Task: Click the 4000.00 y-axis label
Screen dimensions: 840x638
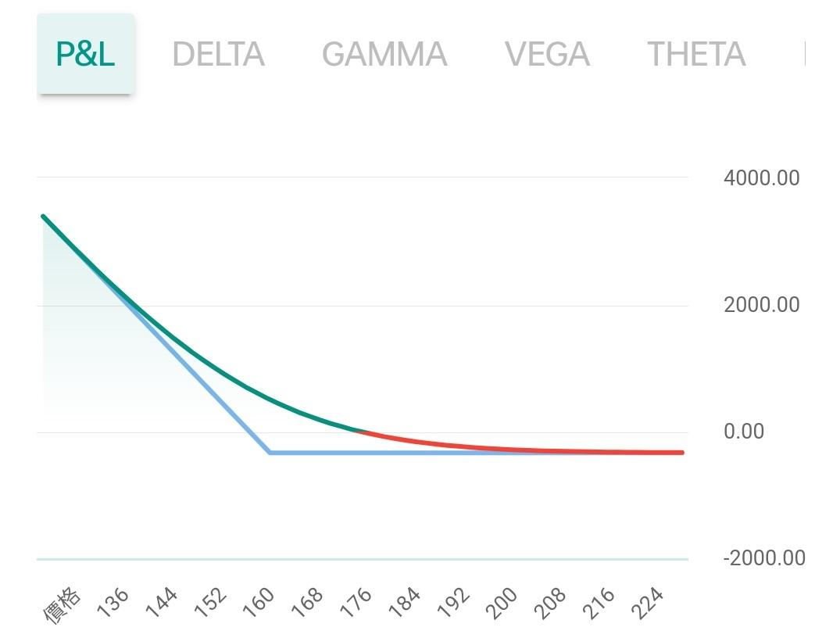Action: point(761,178)
